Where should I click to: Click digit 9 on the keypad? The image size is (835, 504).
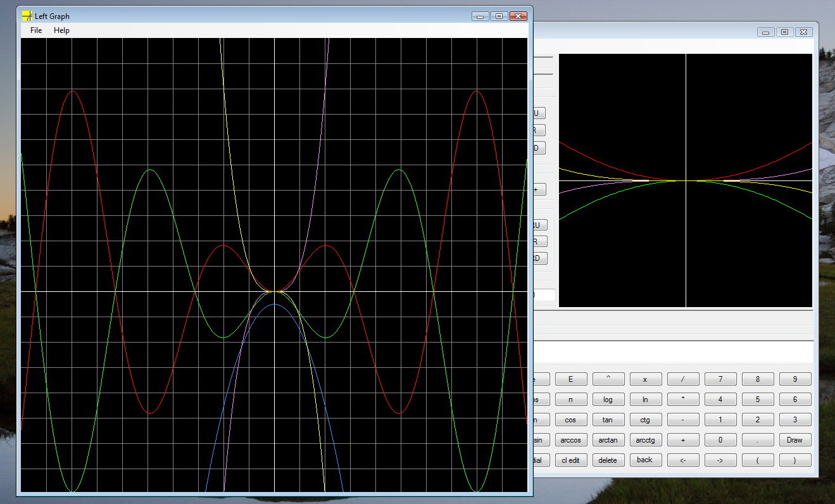coord(794,379)
